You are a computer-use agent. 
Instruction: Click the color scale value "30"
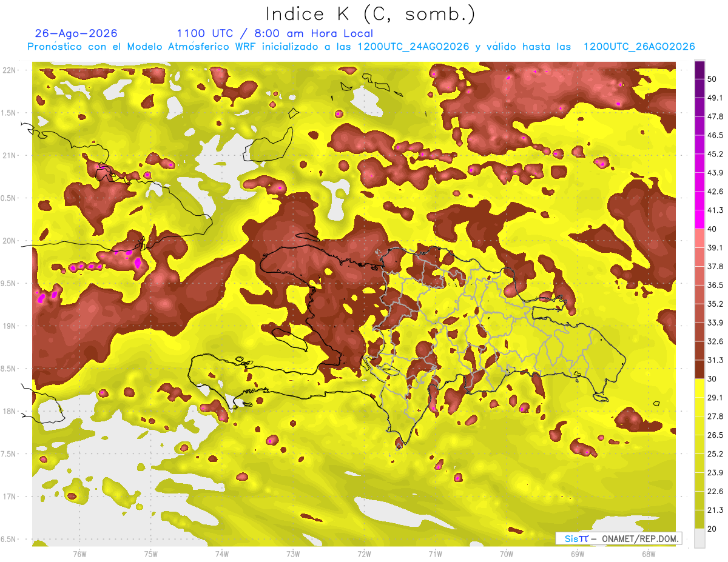[712, 379]
